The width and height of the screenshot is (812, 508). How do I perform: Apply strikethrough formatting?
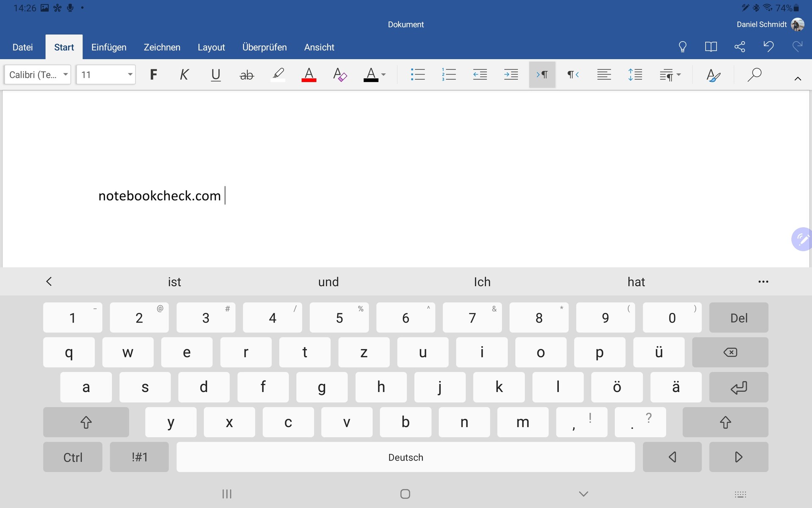[x=246, y=75]
